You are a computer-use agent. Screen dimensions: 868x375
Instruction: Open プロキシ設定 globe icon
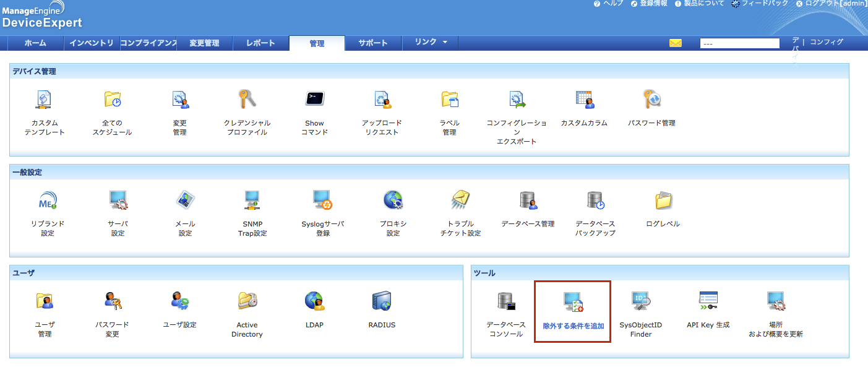393,200
